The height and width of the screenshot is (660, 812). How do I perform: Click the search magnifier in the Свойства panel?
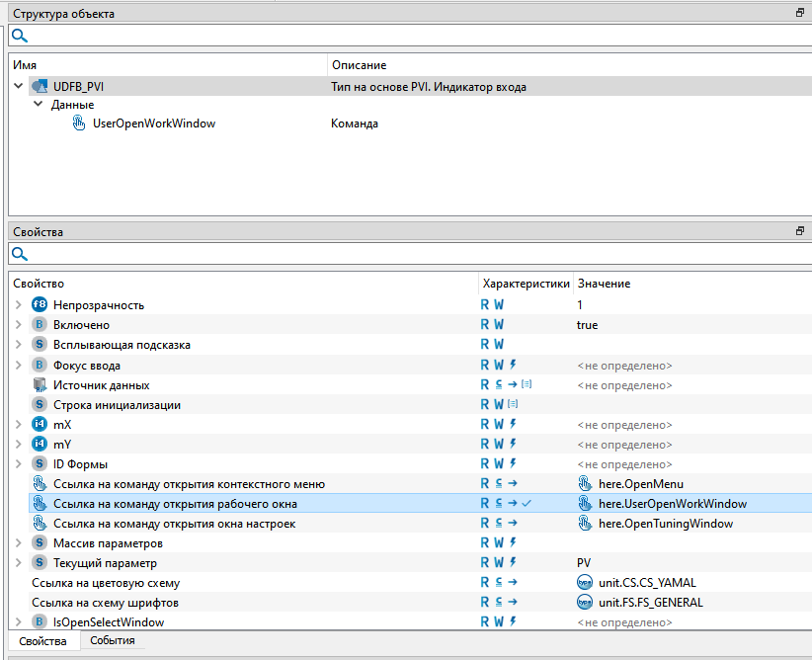20,254
